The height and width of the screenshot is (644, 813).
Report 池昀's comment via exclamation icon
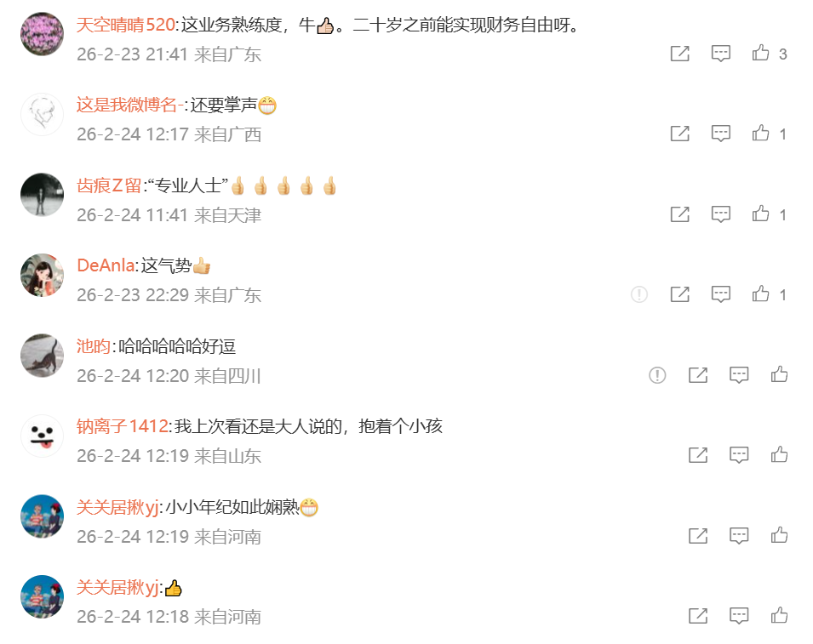tap(657, 374)
